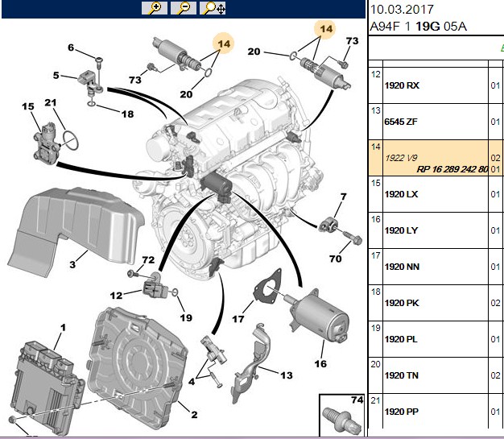This screenshot has height=439, width=504.
Task: Click row index 21 in parts table
Action: coord(375,400)
